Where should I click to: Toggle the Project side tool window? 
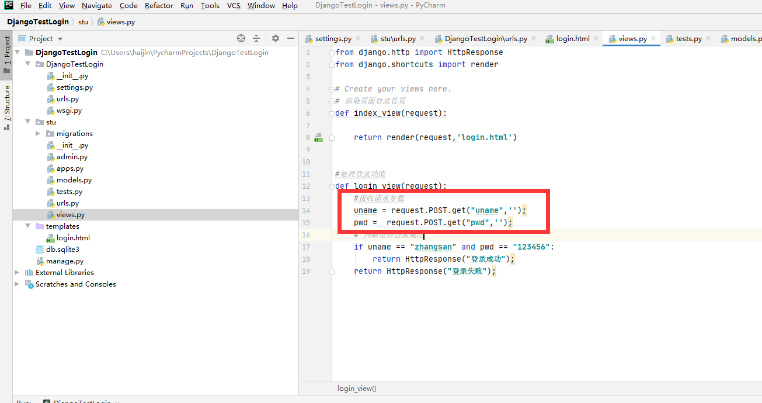pyautogui.click(x=6, y=46)
